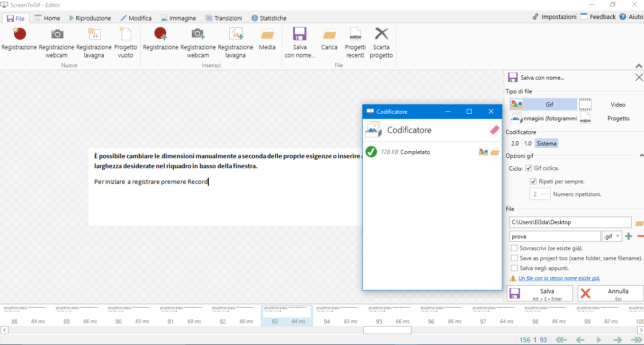The image size is (644, 345).
Task: Open Progetti recenti
Action: [355, 41]
